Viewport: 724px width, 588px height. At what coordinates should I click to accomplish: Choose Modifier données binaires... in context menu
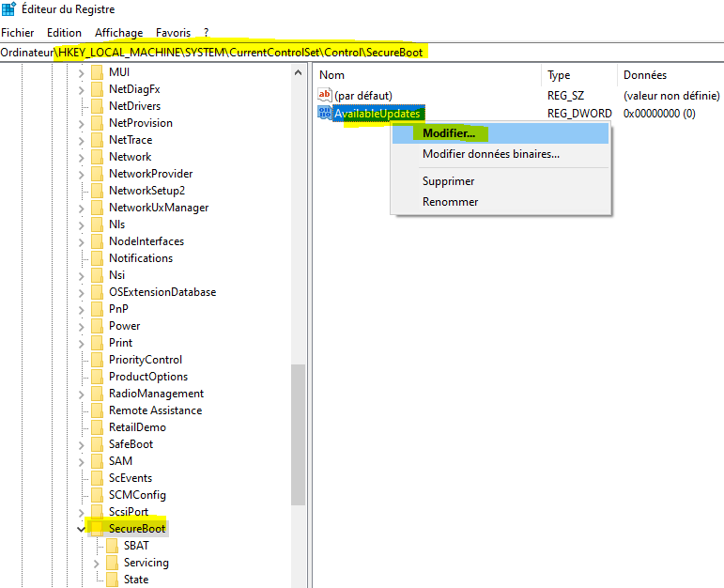coord(501,154)
